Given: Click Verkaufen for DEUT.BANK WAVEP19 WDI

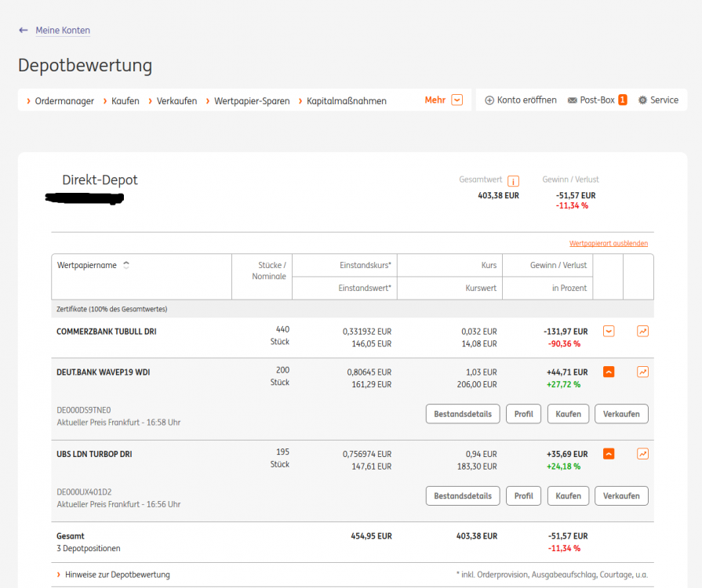Looking at the screenshot, I should click(621, 414).
